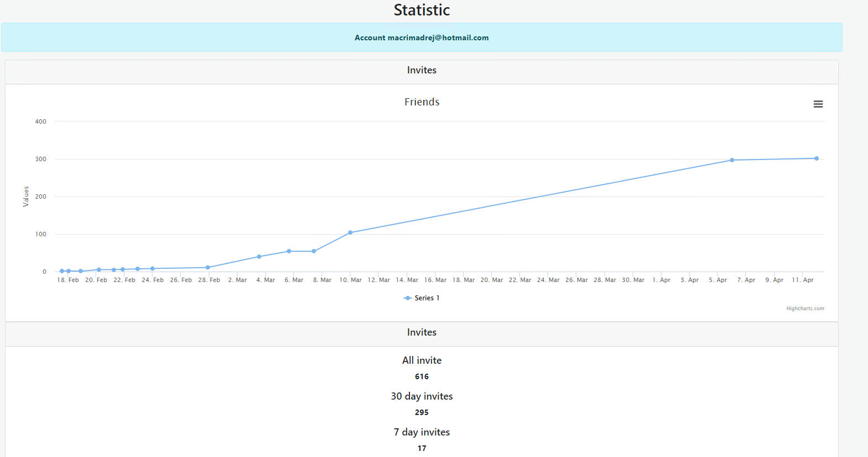Click the 200 y-axis label
The image size is (868, 457).
pos(41,196)
